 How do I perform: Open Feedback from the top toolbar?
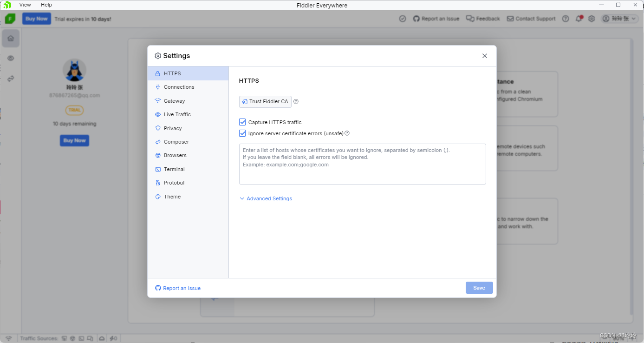pyautogui.click(x=482, y=19)
